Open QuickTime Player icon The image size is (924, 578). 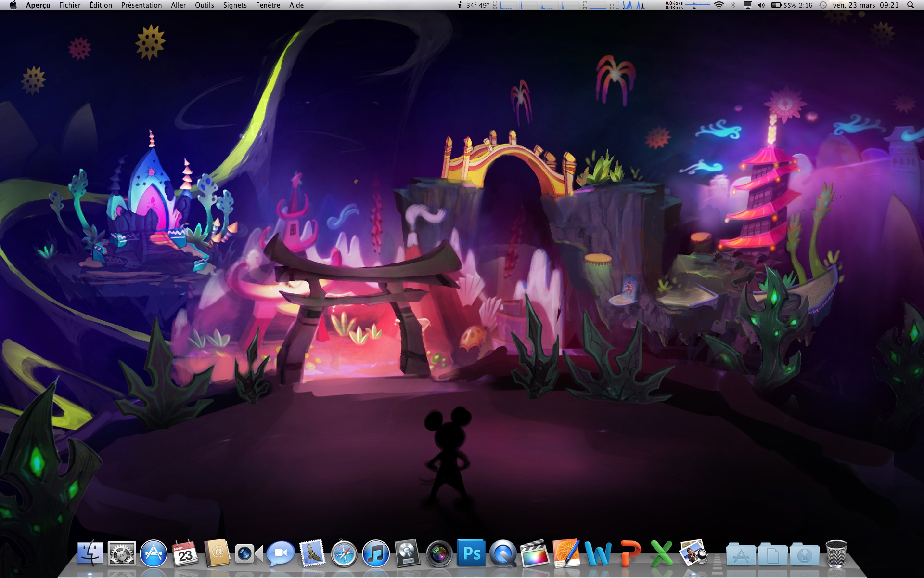[x=503, y=553]
